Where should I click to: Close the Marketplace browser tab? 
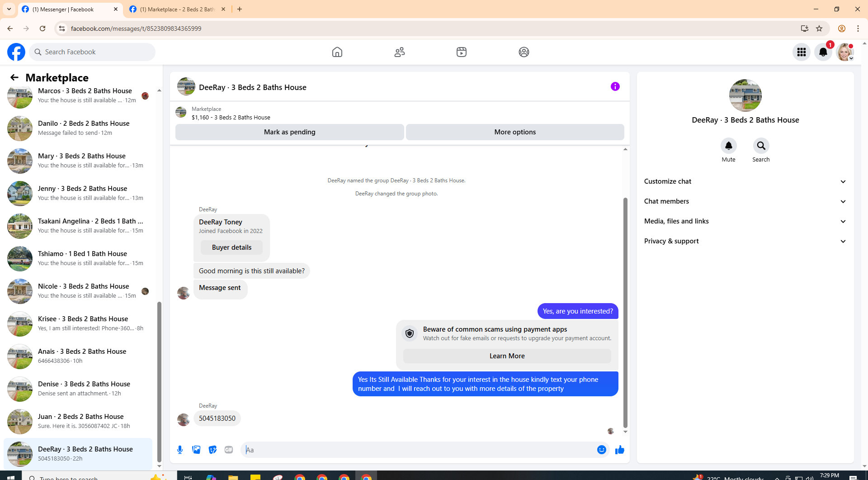[x=223, y=9]
